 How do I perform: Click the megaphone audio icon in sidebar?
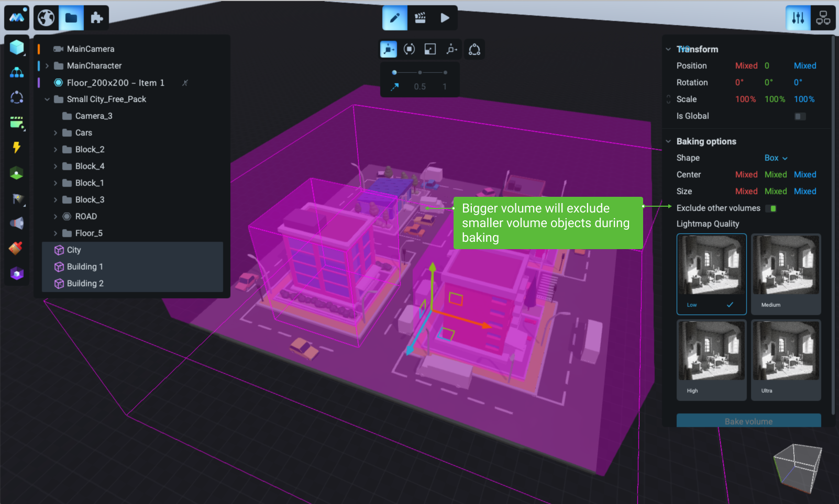(17, 223)
